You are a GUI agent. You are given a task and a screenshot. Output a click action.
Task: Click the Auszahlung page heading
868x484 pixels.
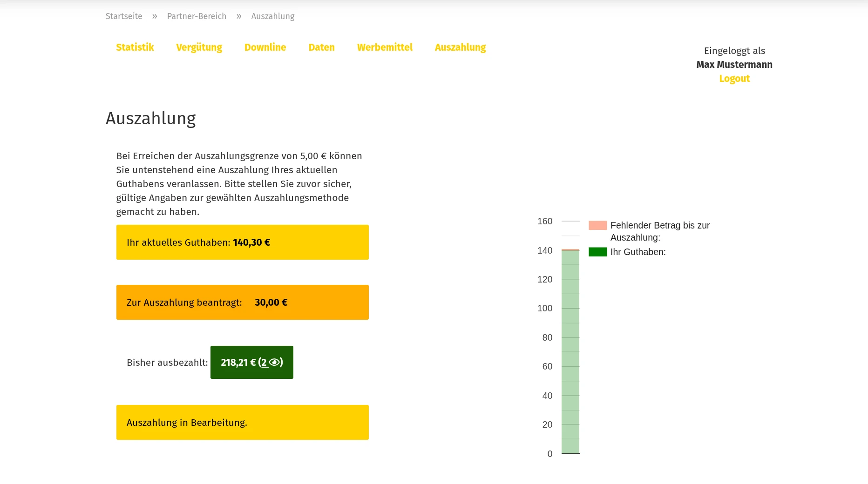click(x=150, y=119)
